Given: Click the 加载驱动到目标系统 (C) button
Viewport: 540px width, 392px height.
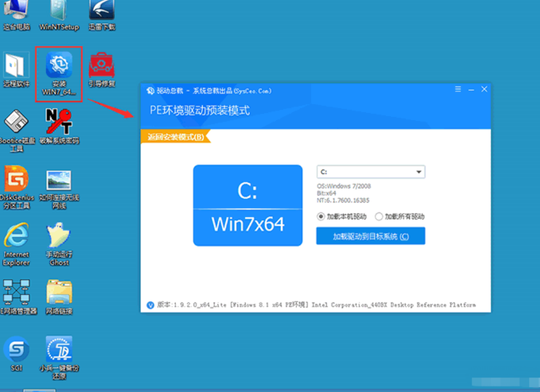Looking at the screenshot, I should 371,236.
